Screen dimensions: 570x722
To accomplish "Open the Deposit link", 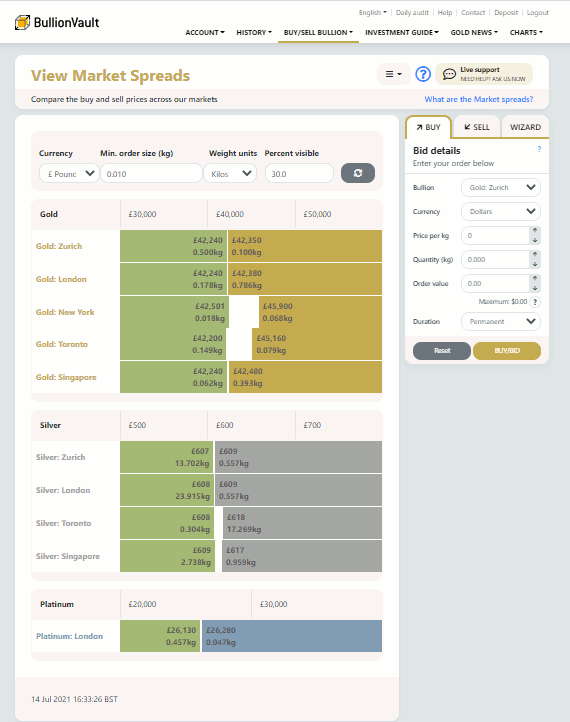I will [x=506, y=12].
